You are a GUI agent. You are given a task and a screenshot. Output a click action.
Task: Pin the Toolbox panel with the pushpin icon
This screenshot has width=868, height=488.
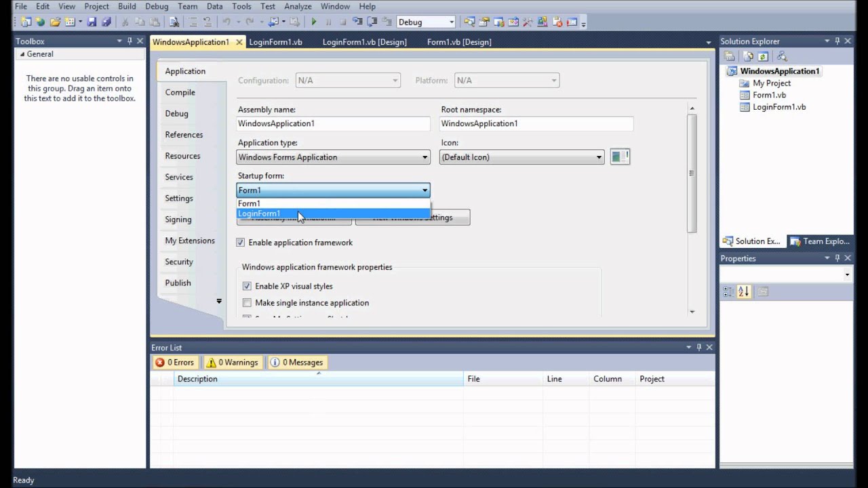(130, 41)
